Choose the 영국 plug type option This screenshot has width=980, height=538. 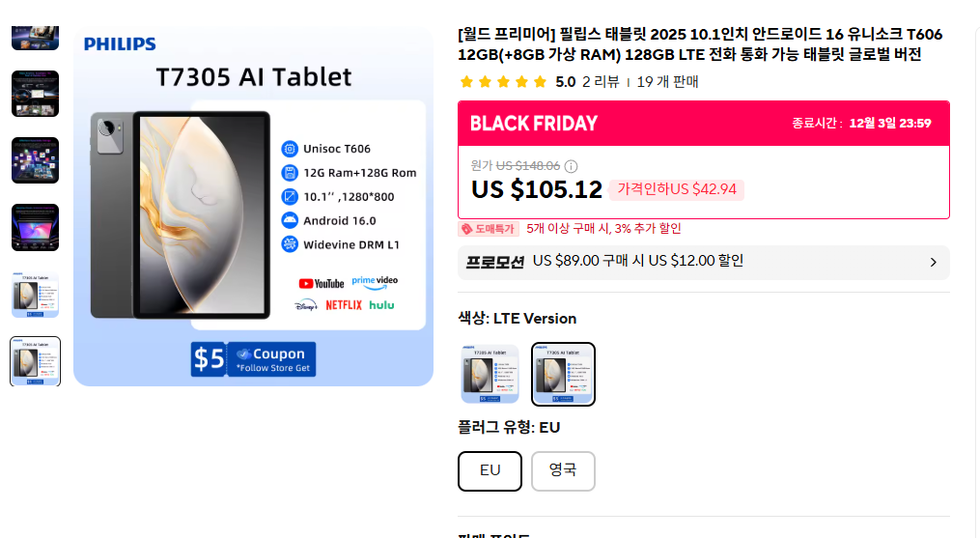[563, 471]
